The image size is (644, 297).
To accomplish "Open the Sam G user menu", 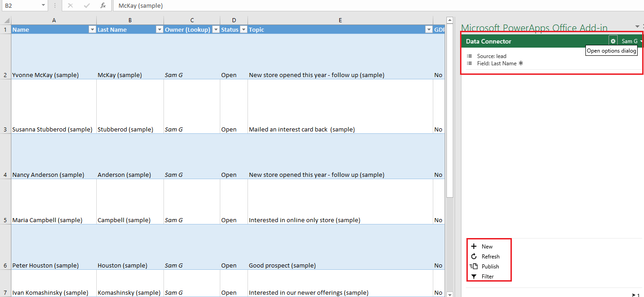I will 632,41.
